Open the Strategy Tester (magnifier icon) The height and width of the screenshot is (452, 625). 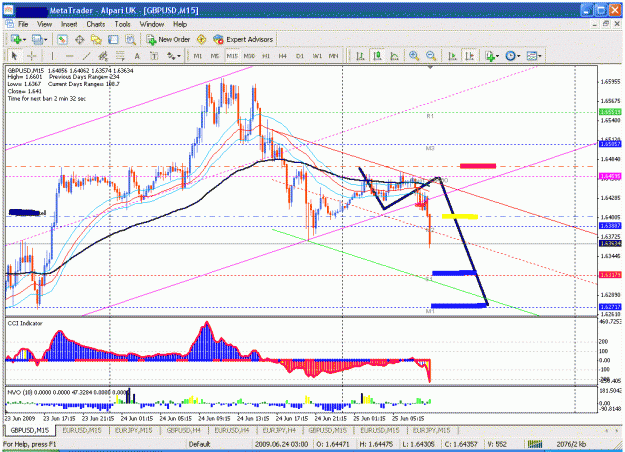pos(130,39)
